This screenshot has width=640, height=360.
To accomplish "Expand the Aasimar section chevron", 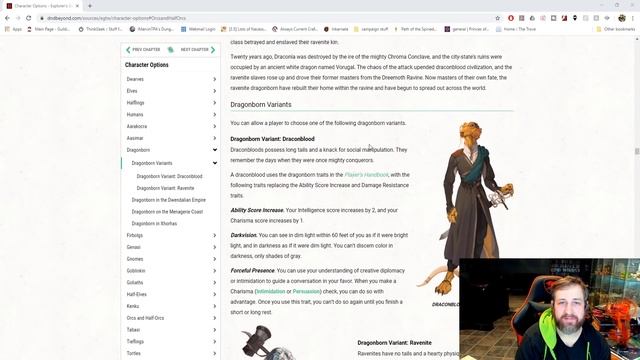I will pyautogui.click(x=214, y=138).
